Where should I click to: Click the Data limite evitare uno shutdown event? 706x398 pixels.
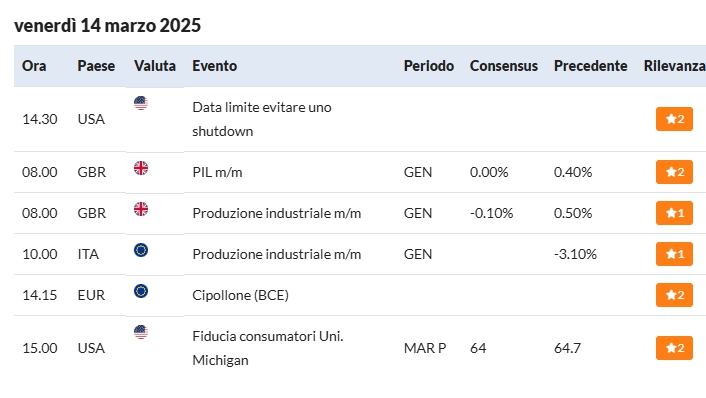pos(262,119)
